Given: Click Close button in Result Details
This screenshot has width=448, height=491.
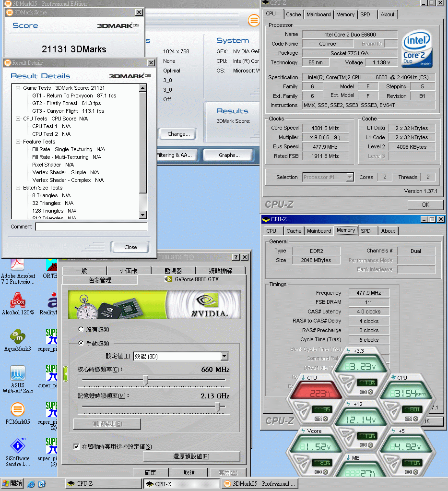Looking at the screenshot, I should pyautogui.click(x=130, y=247).
